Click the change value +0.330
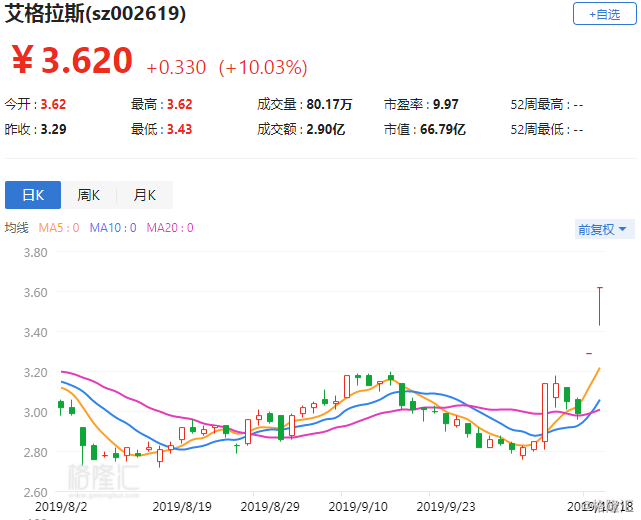641x520 pixels. point(176,67)
